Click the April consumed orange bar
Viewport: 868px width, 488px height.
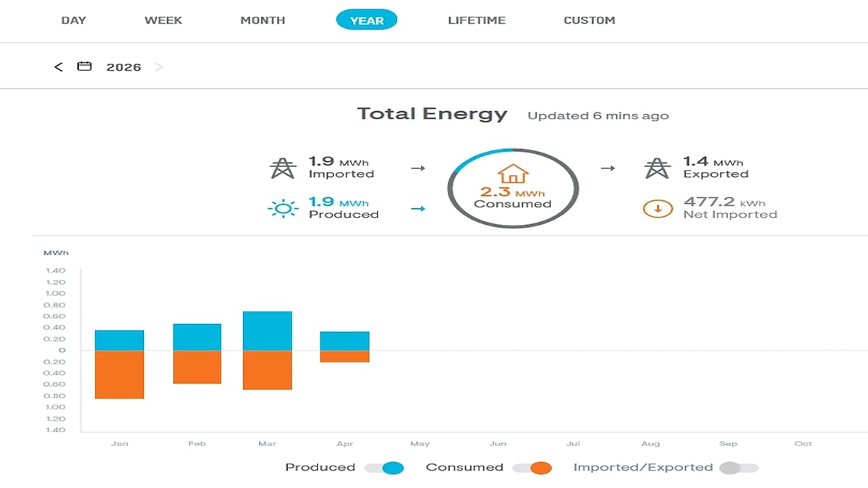[x=345, y=356]
